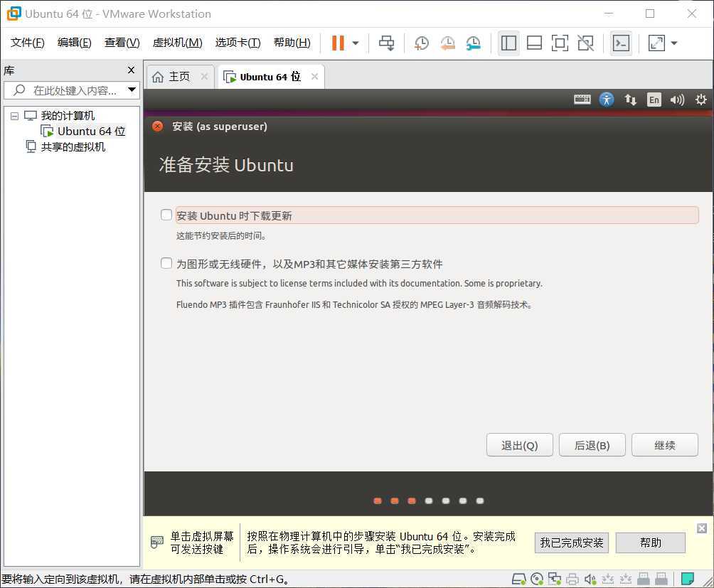This screenshot has height=588, width=714.
Task: Open the 帮助(H) menu
Action: (292, 43)
